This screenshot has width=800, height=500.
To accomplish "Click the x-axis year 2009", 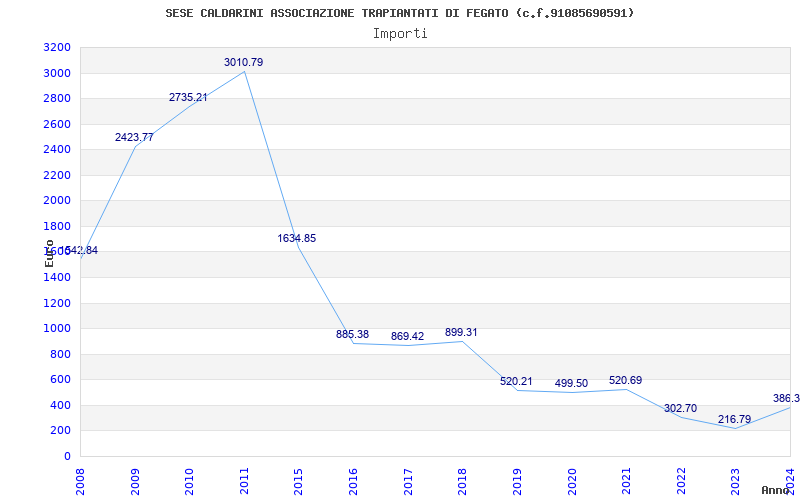I will click(x=135, y=481).
